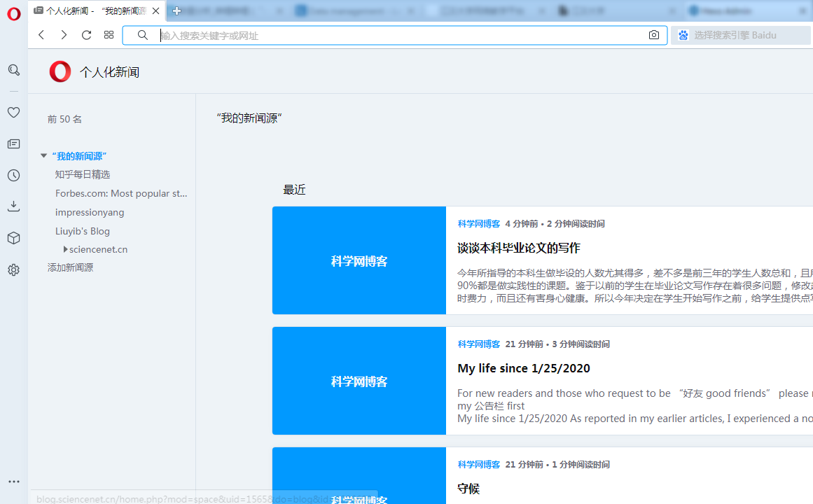The width and height of the screenshot is (813, 504).
Task: Open sidebar setup via the ellipsis icon
Action: 13,481
